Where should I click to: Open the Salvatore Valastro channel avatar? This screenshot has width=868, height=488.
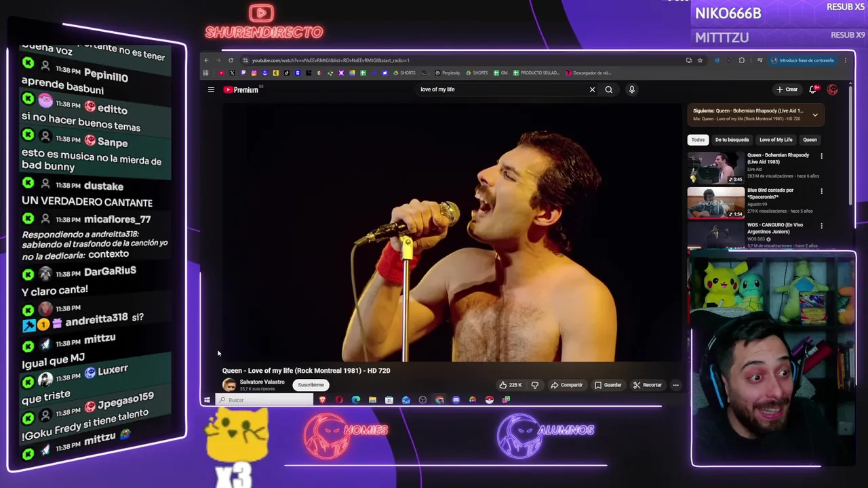point(229,385)
